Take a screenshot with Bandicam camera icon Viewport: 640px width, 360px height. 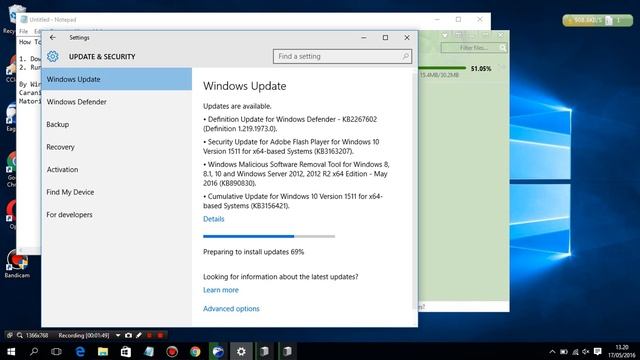[x=128, y=335]
